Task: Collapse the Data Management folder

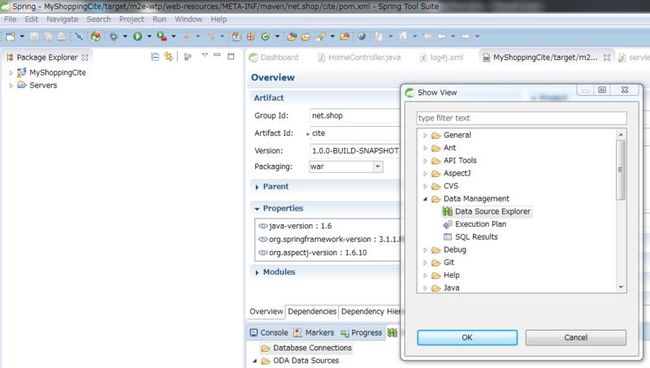Action: coord(425,199)
